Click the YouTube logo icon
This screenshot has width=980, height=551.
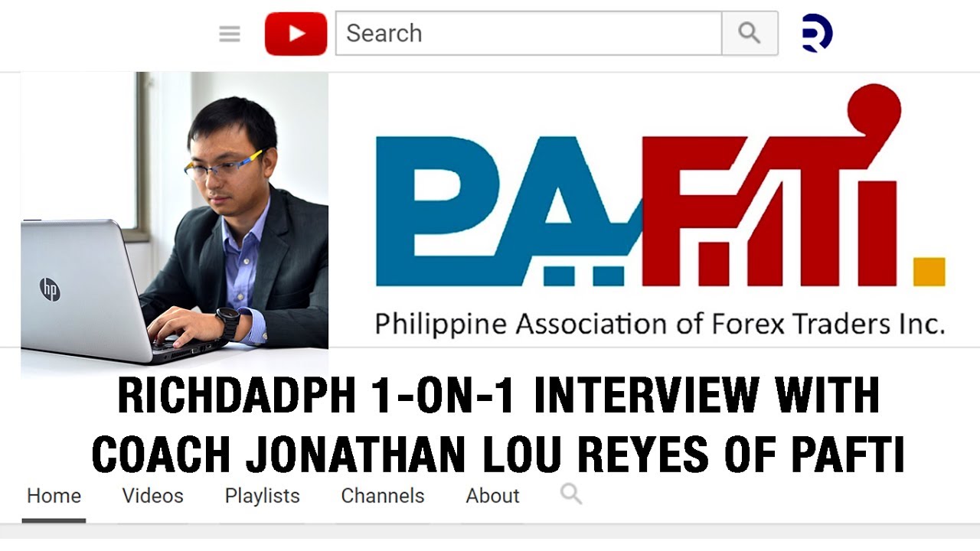296,34
